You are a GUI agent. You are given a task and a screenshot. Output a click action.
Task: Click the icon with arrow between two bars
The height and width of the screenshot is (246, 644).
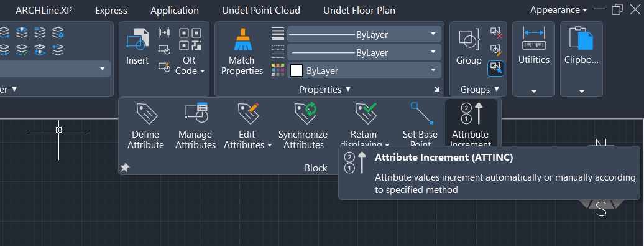(164, 32)
